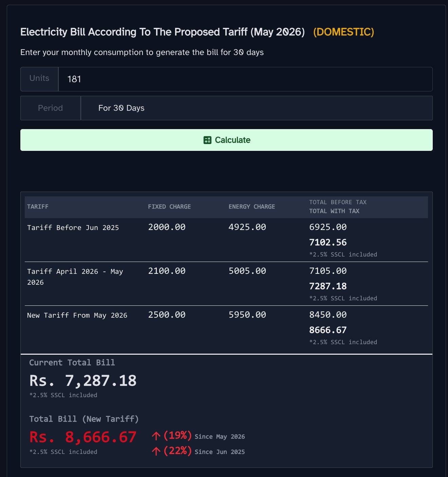The height and width of the screenshot is (477, 448).
Task: Click the 8666.67 total with tax value
Action: (x=328, y=330)
